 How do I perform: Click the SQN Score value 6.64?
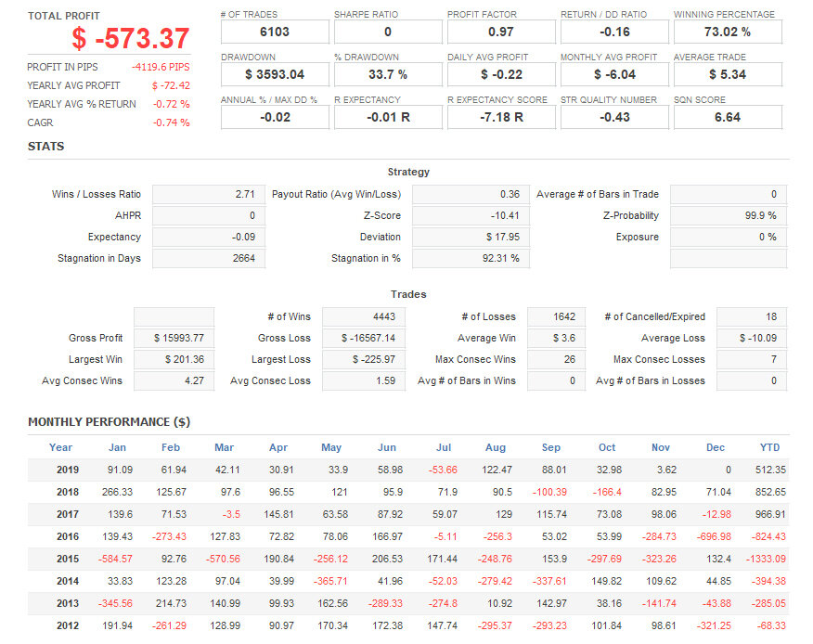728,118
